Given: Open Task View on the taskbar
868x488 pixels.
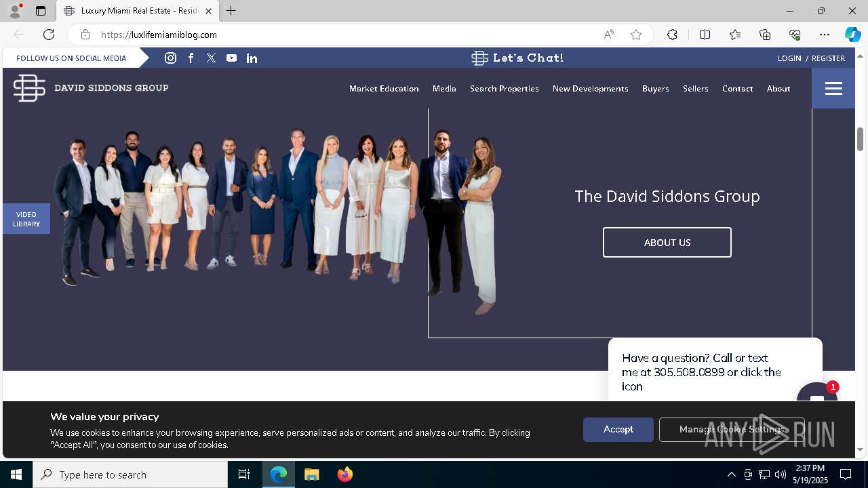Looking at the screenshot, I should (244, 474).
